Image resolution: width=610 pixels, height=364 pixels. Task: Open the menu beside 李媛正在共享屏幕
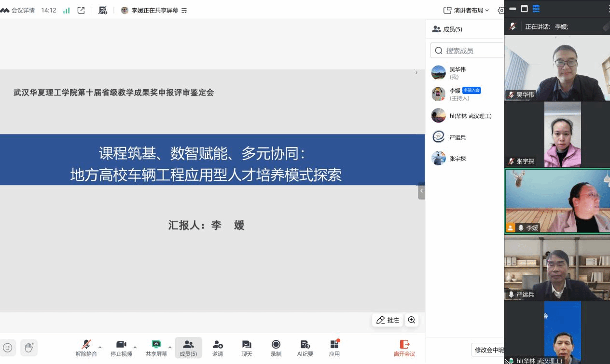pos(184,10)
